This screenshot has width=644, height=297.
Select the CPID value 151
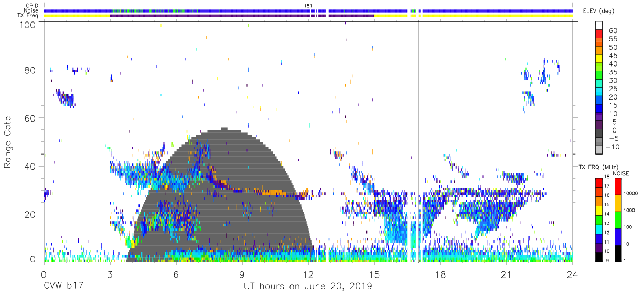[308, 6]
